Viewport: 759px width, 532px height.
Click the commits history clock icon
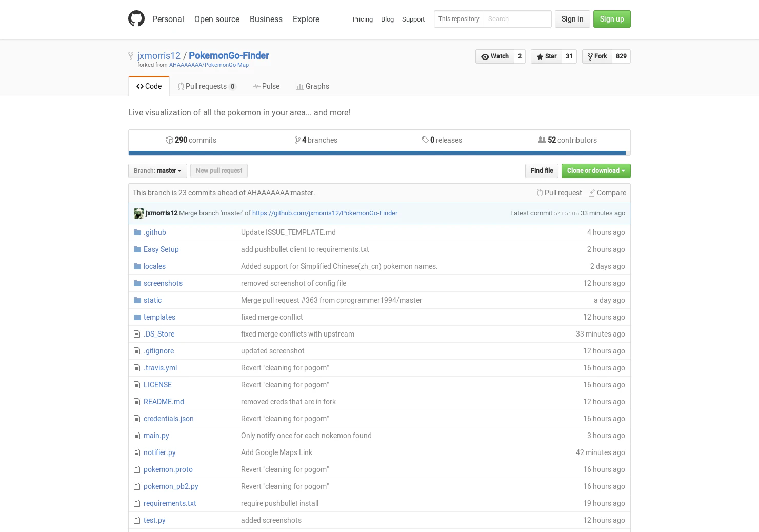[x=169, y=140]
